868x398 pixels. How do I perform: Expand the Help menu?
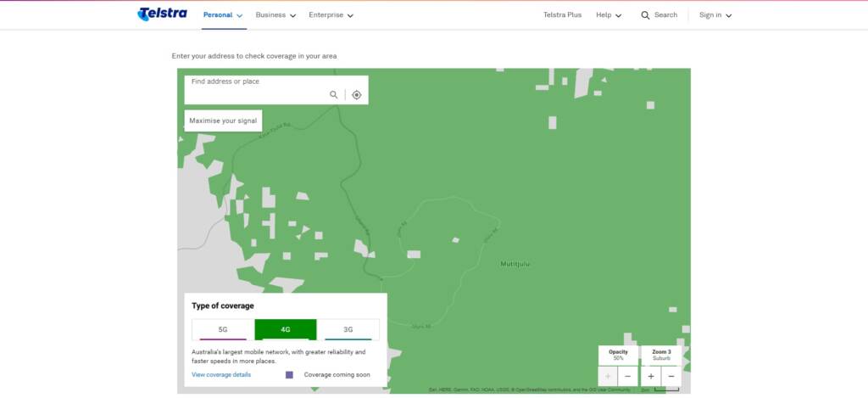609,15
